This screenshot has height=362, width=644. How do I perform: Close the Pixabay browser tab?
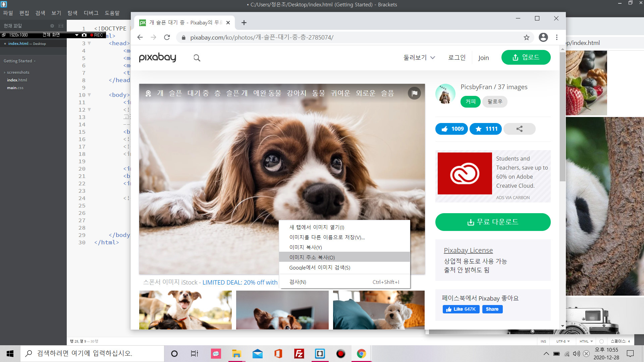tap(228, 22)
